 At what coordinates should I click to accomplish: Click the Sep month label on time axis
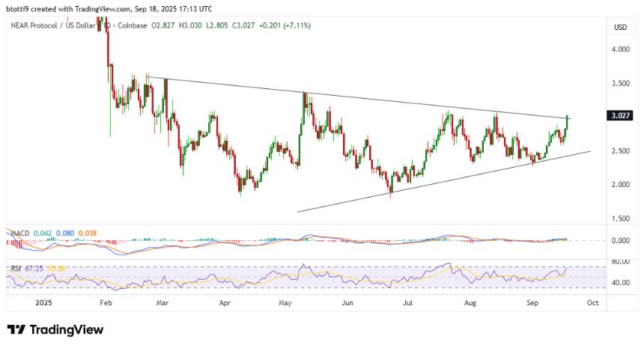(x=532, y=305)
